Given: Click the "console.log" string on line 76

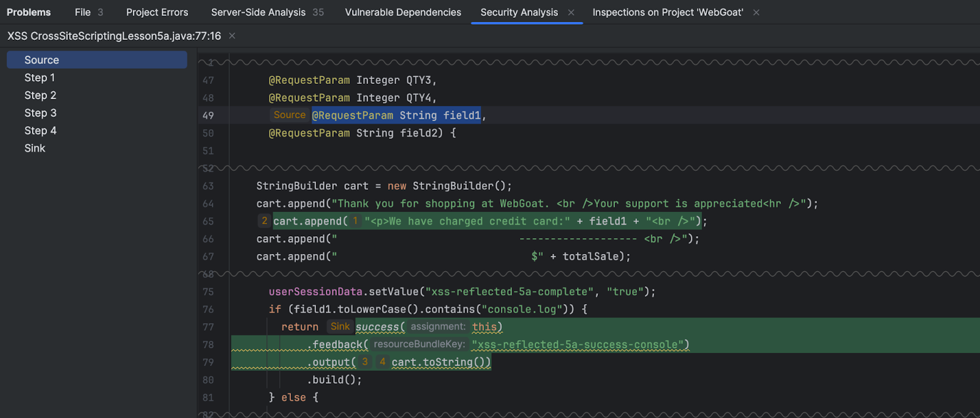Looking at the screenshot, I should tap(522, 310).
